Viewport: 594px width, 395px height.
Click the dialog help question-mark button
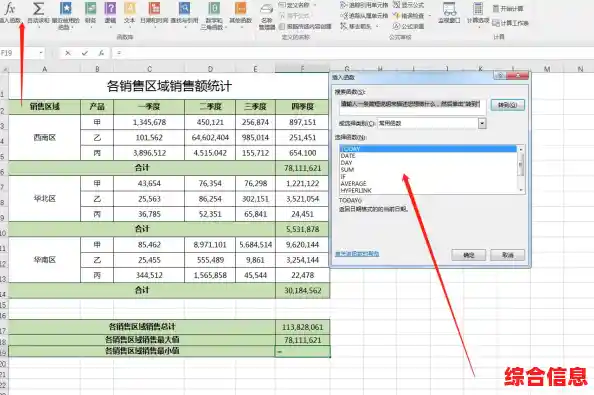point(499,75)
